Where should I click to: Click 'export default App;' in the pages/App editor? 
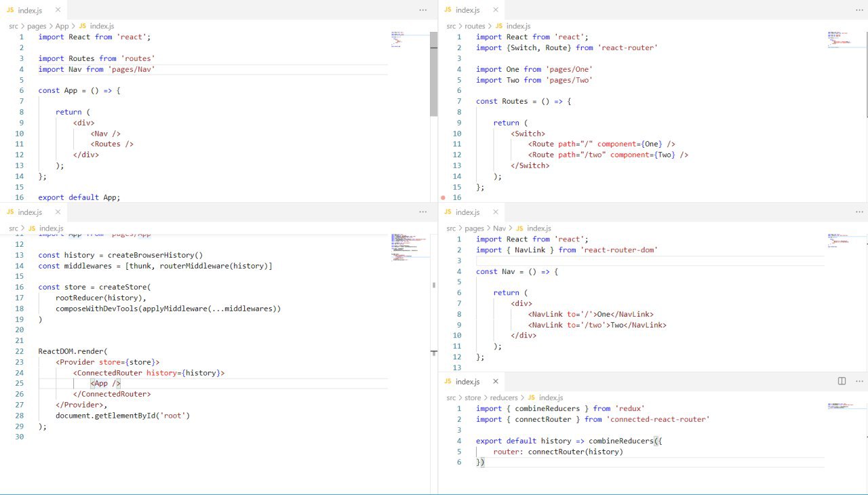(x=79, y=197)
